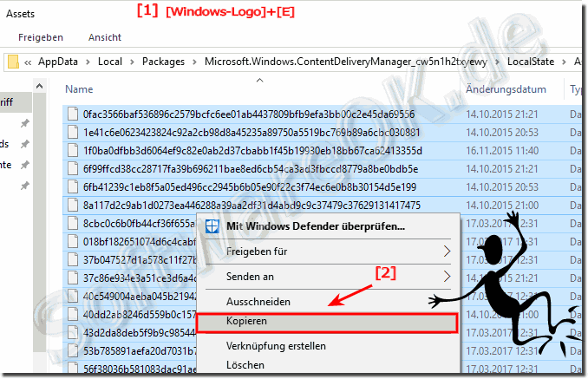Image resolution: width=588 pixels, height=379 pixels.
Task: Click file name 6fb41239c1eb8f5a05ed496cc2945…
Action: tap(250, 186)
